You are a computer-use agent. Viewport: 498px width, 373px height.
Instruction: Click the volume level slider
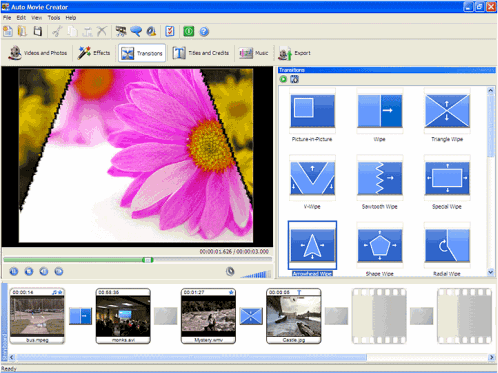tap(256, 274)
